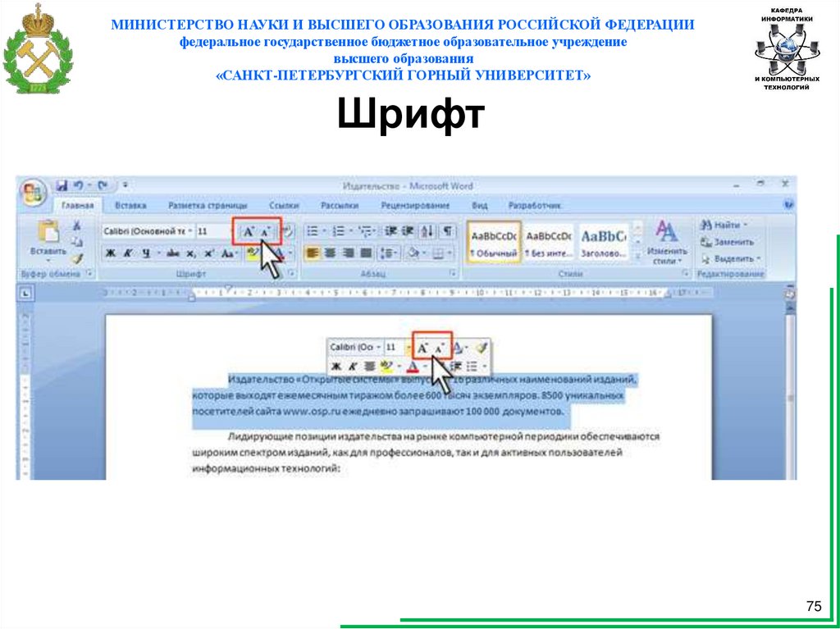Decrease paragraph indent in ribbon

pyautogui.click(x=391, y=231)
